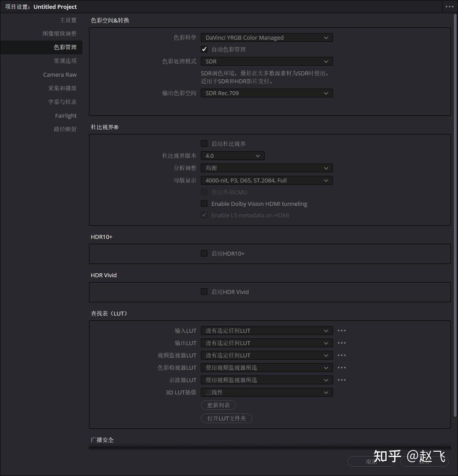Open the ••• menu in the title bar
This screenshot has width=458, height=476.
[x=449, y=7]
